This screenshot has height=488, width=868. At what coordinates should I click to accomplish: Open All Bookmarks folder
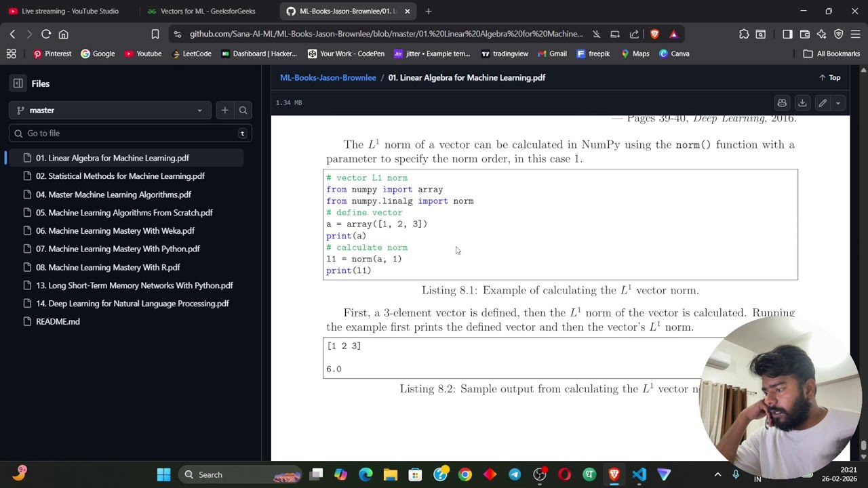click(x=831, y=54)
